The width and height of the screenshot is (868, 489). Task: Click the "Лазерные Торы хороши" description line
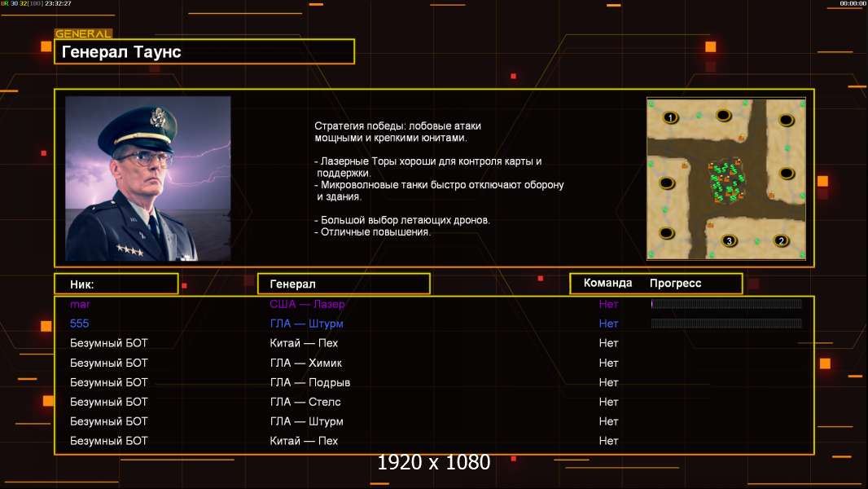(428, 161)
